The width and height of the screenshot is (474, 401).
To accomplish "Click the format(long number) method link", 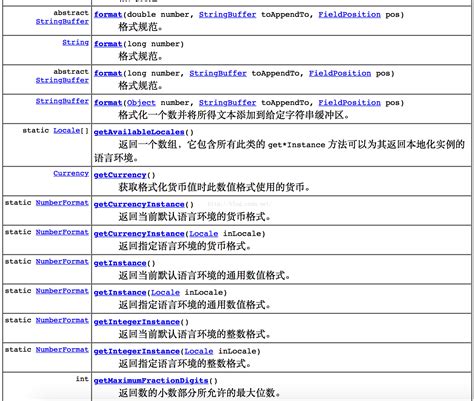I will 108,44.
